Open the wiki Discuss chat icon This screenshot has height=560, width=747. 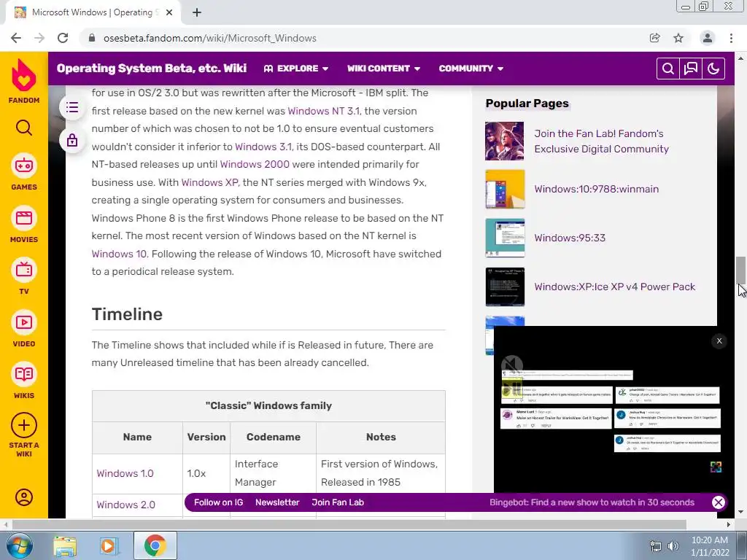coord(691,69)
